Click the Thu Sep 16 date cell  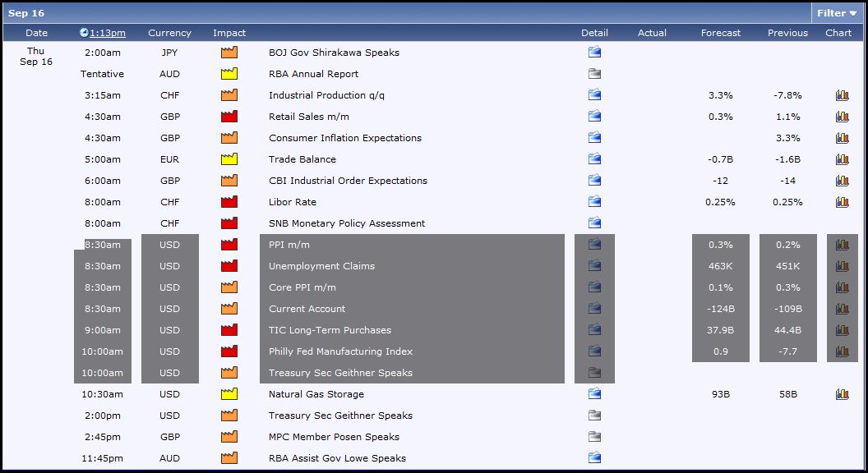[36, 57]
